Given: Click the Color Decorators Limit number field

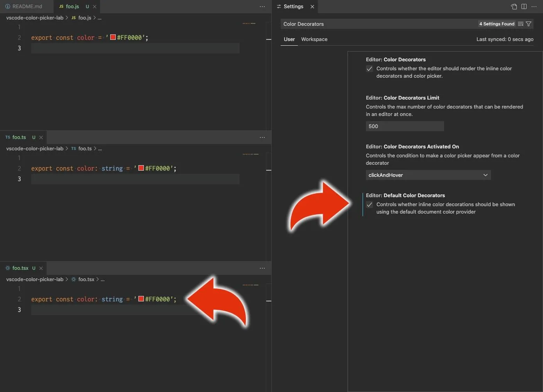Looking at the screenshot, I should 405,126.
